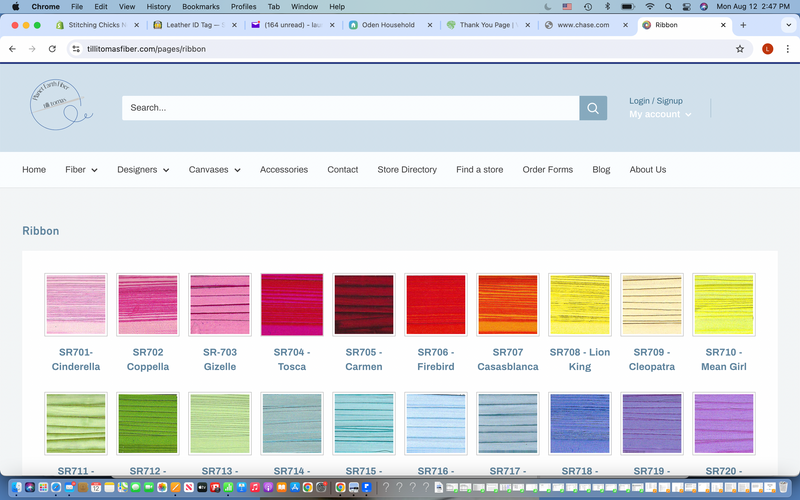Expand the Canvases dropdown menu
The width and height of the screenshot is (800, 500).
(x=214, y=170)
